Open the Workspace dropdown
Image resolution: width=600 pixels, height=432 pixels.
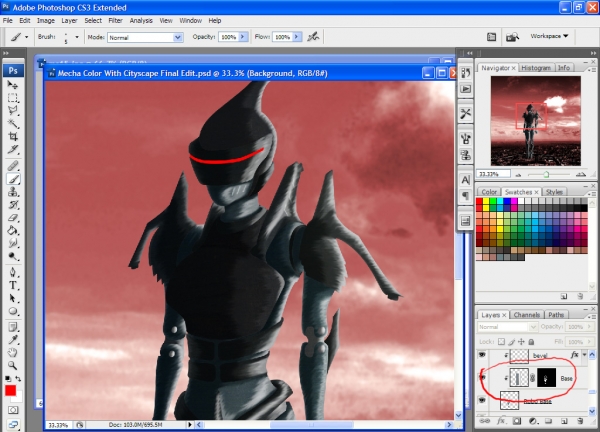(549, 36)
